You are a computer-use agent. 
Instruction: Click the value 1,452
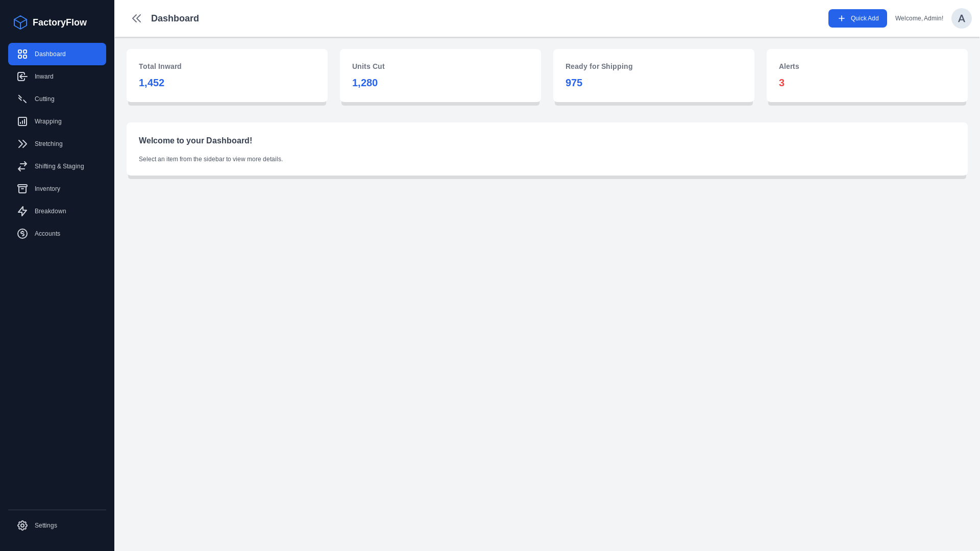click(x=152, y=83)
